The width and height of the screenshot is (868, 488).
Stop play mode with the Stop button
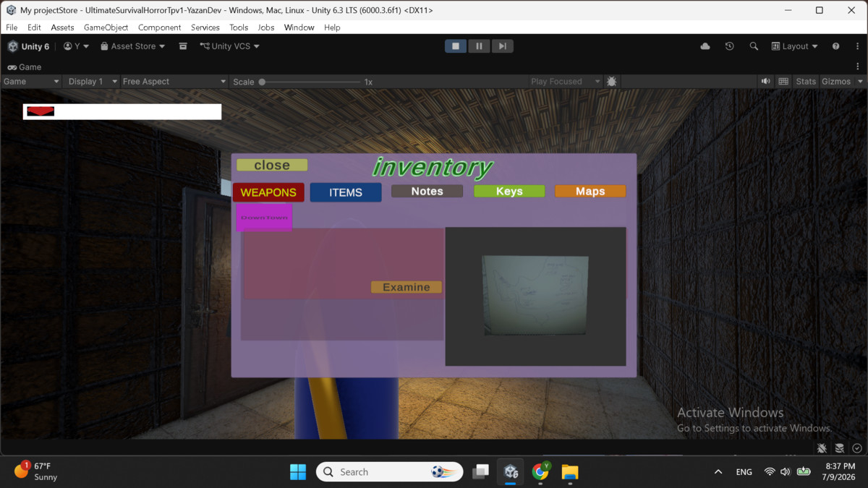[x=456, y=46]
